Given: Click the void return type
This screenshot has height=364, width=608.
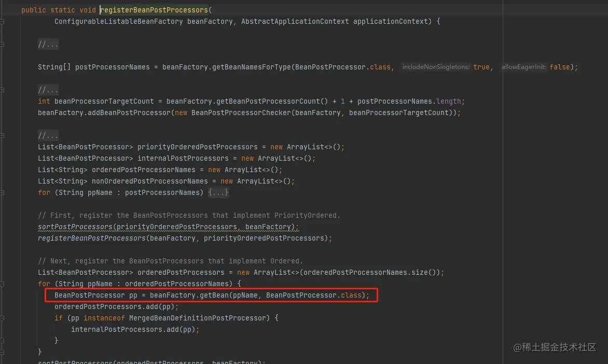Looking at the screenshot, I should pos(88,10).
